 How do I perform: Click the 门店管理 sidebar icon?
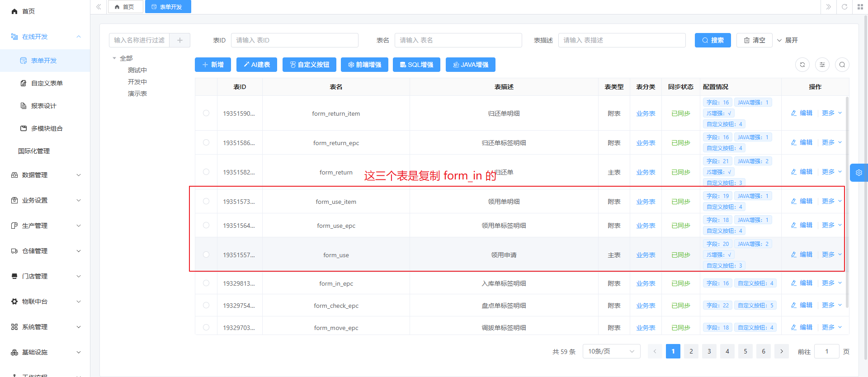click(14, 276)
